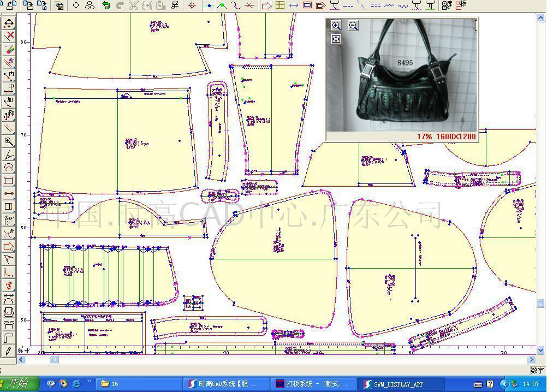Click the vertical scrollbar up arrow

pyautogui.click(x=541, y=18)
